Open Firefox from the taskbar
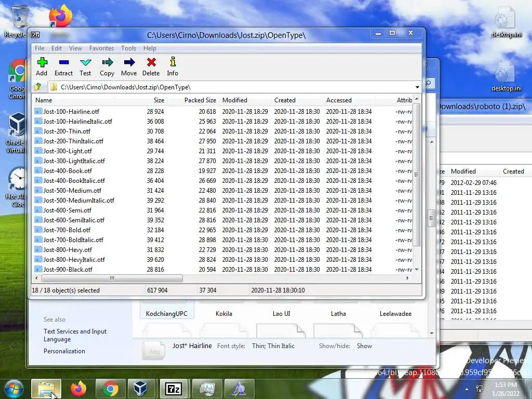This screenshot has width=532, height=399. 78,389
